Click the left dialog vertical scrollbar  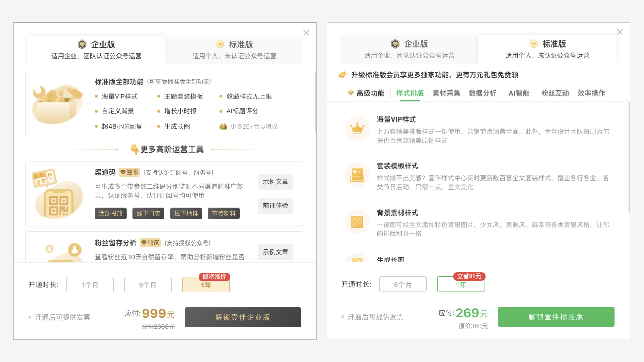point(315,102)
